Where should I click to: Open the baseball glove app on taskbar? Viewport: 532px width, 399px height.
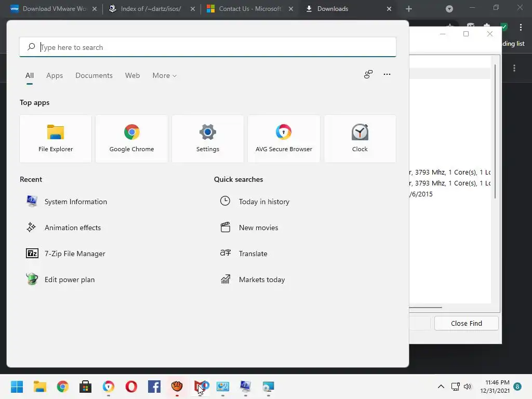(x=177, y=387)
